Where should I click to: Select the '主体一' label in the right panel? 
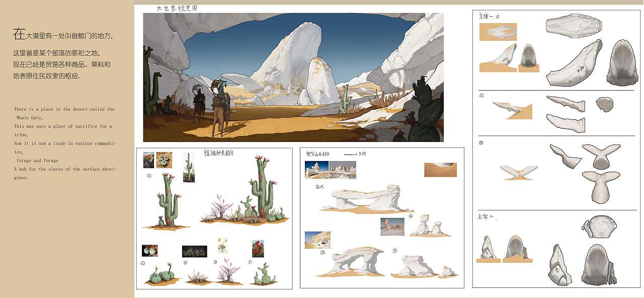click(x=487, y=16)
